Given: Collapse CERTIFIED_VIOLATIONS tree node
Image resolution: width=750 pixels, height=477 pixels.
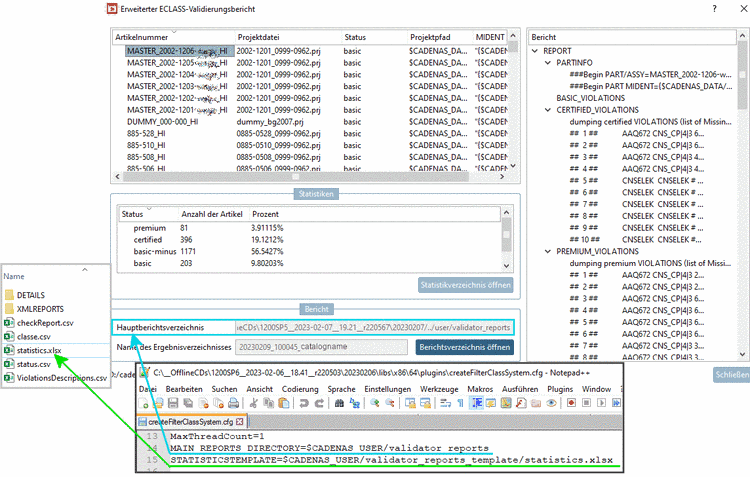Looking at the screenshot, I should pyautogui.click(x=548, y=110).
